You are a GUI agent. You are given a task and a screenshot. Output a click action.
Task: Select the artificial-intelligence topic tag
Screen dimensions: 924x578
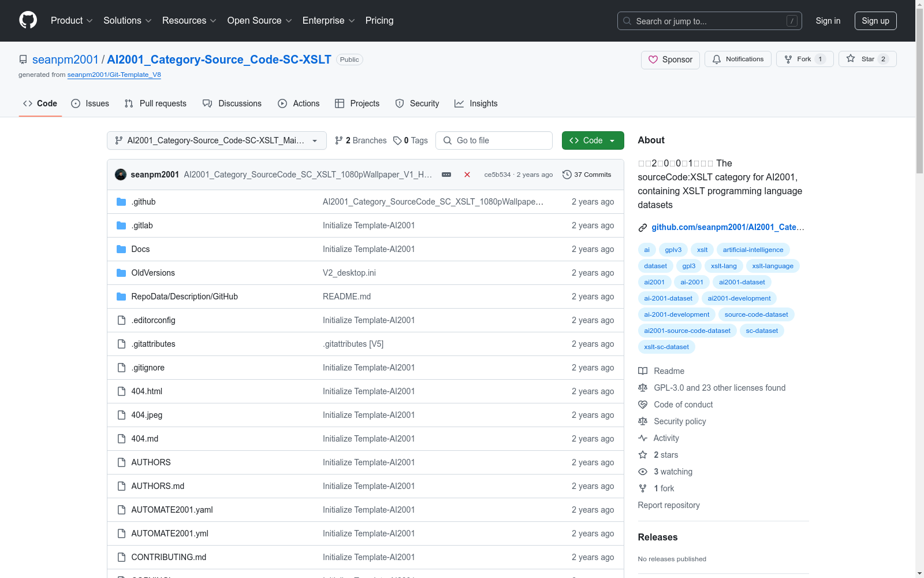pos(753,250)
